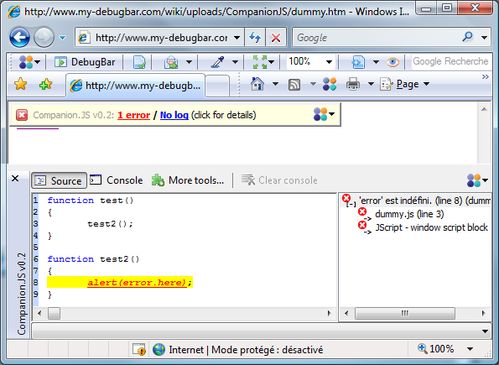Click the Add to Favorites icon
The image size is (499, 365).
(x=46, y=84)
